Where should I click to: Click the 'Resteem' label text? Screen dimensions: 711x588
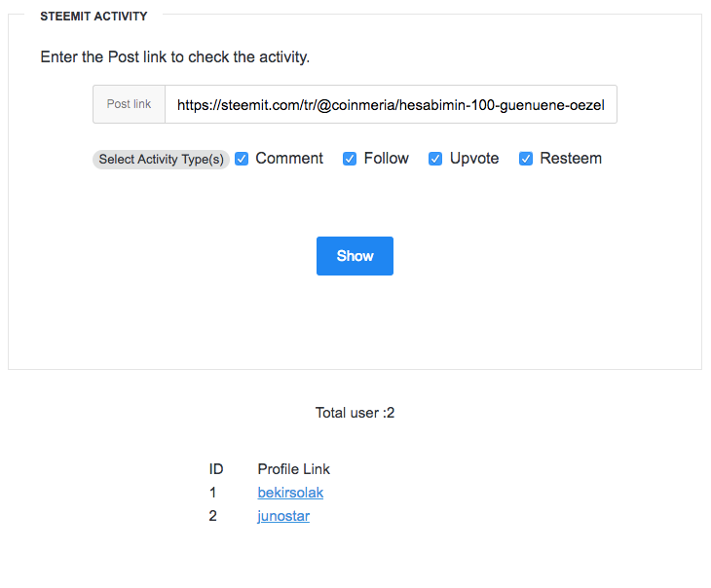pyautogui.click(x=571, y=159)
